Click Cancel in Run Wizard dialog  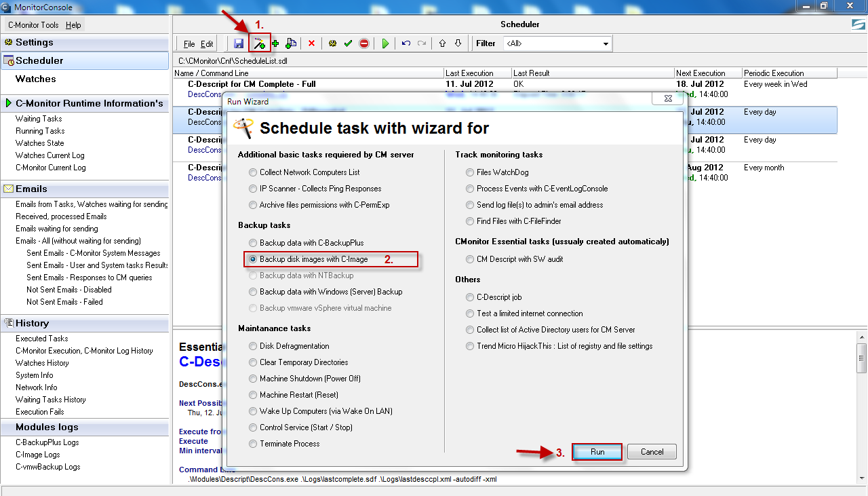click(652, 452)
